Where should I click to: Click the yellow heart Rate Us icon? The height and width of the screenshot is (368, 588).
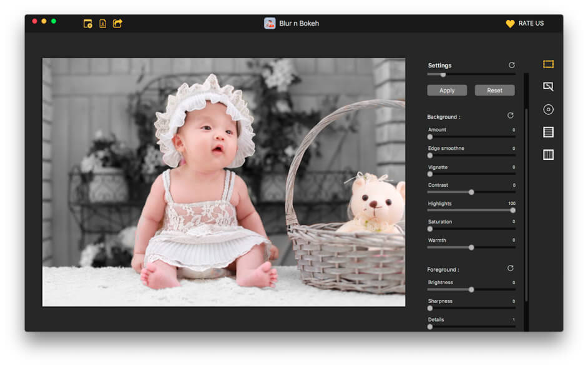[510, 24]
